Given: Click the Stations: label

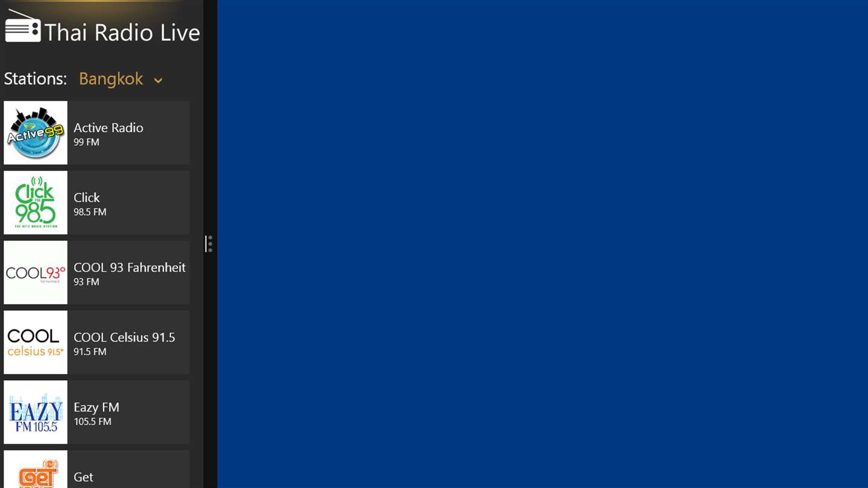Looking at the screenshot, I should (x=36, y=79).
